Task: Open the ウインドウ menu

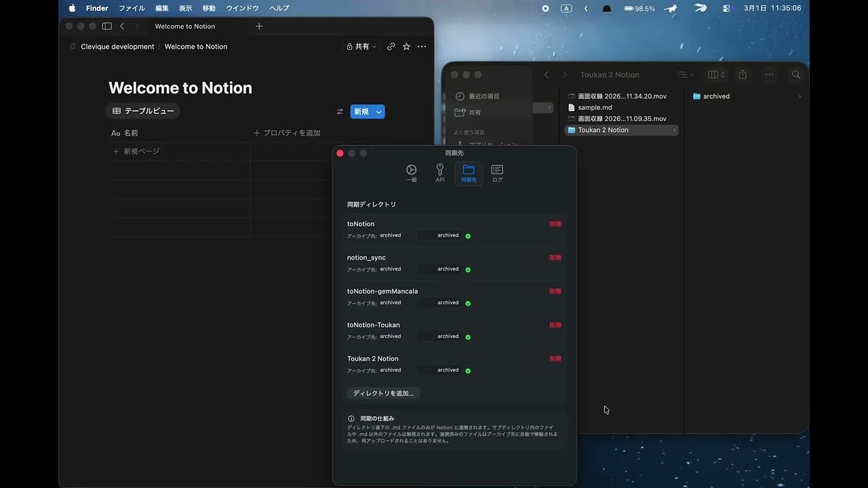Action: (242, 8)
